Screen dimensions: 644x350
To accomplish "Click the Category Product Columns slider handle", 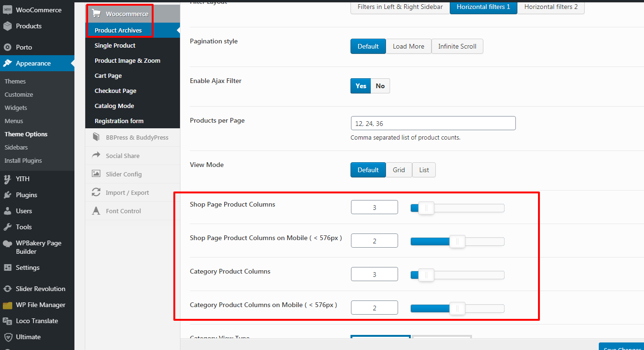I will click(426, 275).
